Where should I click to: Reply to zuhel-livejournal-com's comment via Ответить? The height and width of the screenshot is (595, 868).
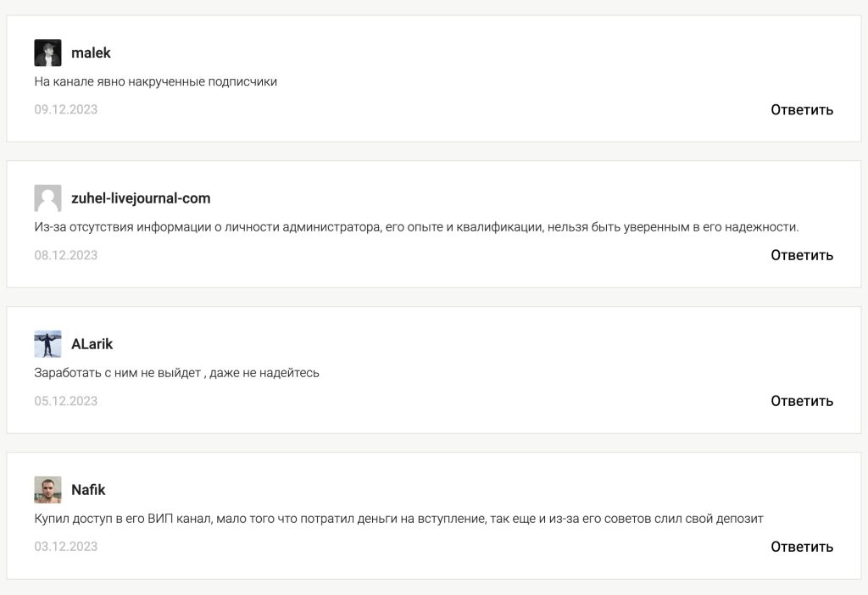802,255
